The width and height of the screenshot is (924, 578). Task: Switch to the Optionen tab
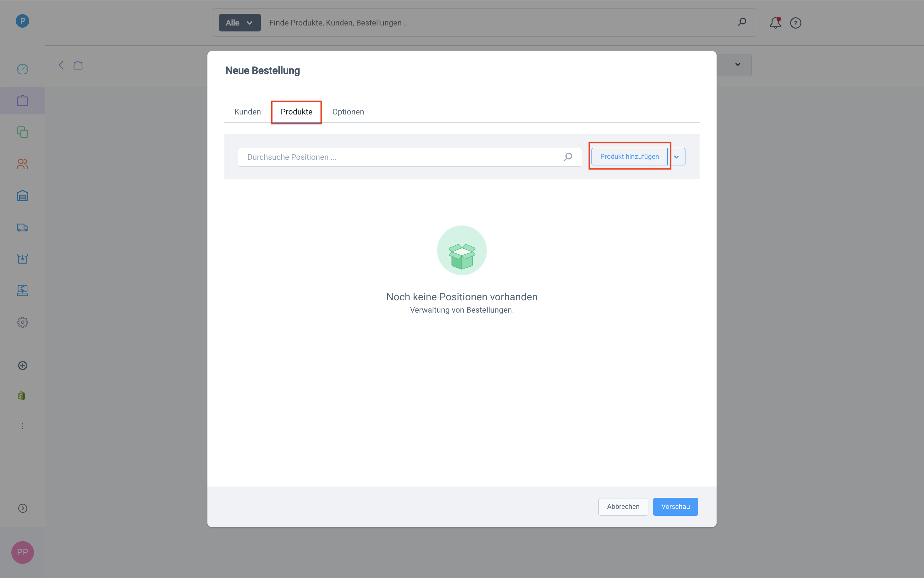pos(348,112)
